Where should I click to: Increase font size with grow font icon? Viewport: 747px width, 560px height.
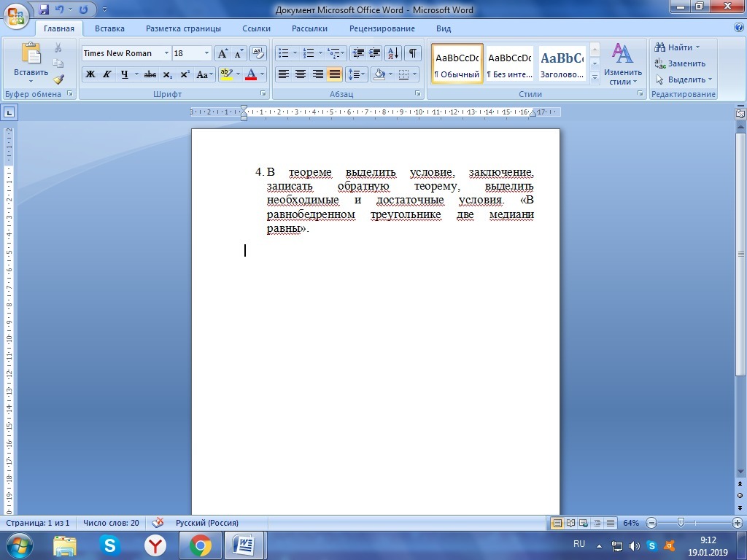click(222, 53)
